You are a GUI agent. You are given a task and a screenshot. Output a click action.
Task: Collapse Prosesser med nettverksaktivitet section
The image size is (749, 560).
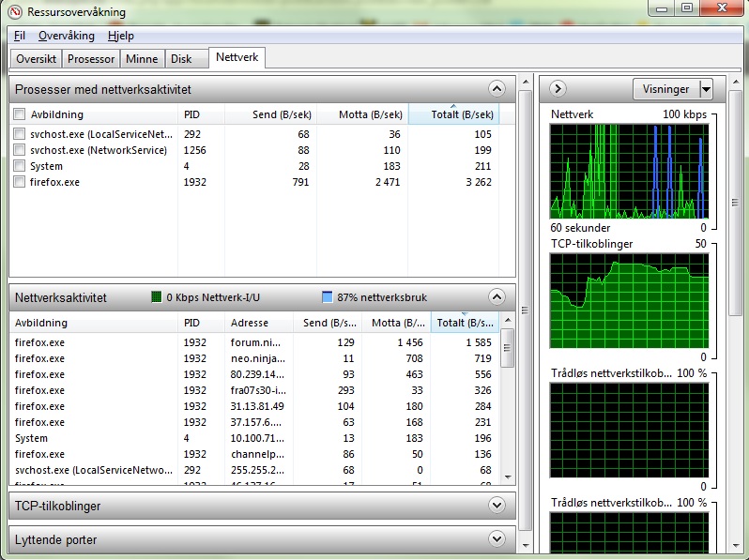pos(497,89)
